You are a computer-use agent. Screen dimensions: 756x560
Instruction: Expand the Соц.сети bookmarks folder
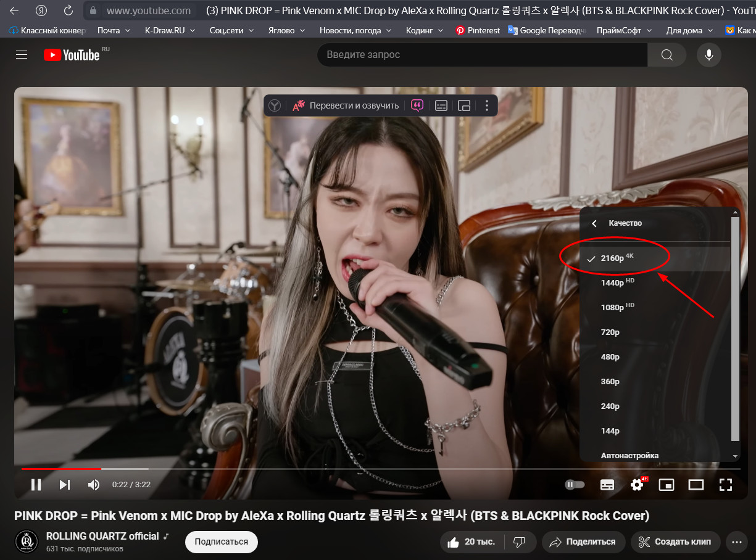232,30
